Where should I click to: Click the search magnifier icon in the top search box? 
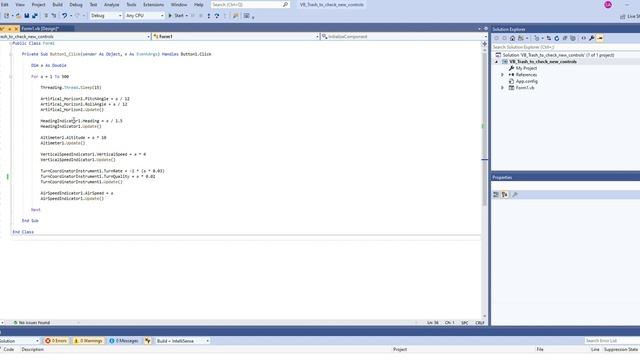point(285,4)
